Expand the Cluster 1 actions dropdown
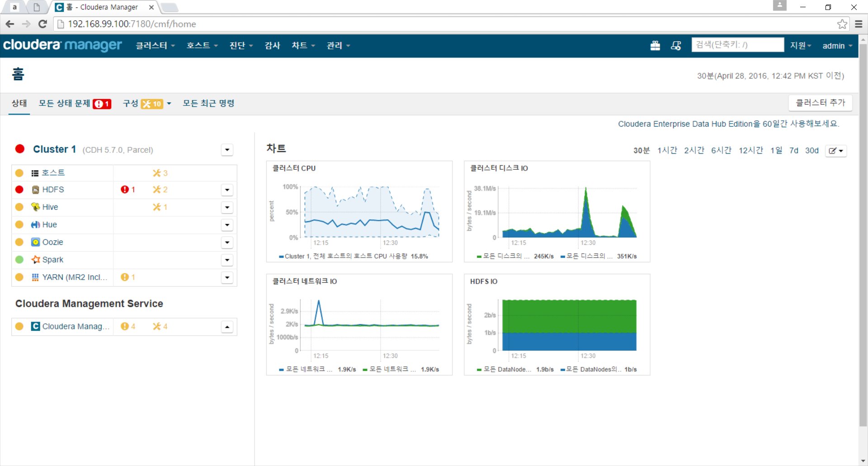Viewport: 868px width, 466px height. pyautogui.click(x=227, y=150)
